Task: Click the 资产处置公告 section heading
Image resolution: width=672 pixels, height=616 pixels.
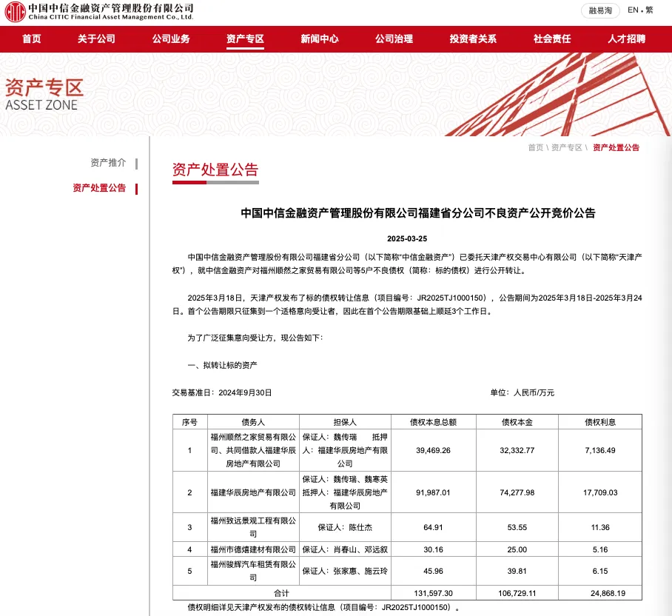Action: [x=215, y=170]
